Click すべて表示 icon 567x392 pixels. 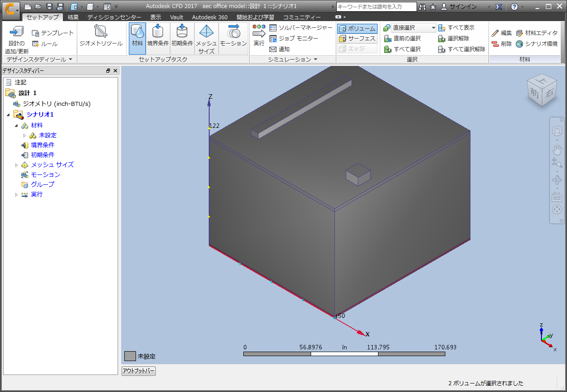442,28
